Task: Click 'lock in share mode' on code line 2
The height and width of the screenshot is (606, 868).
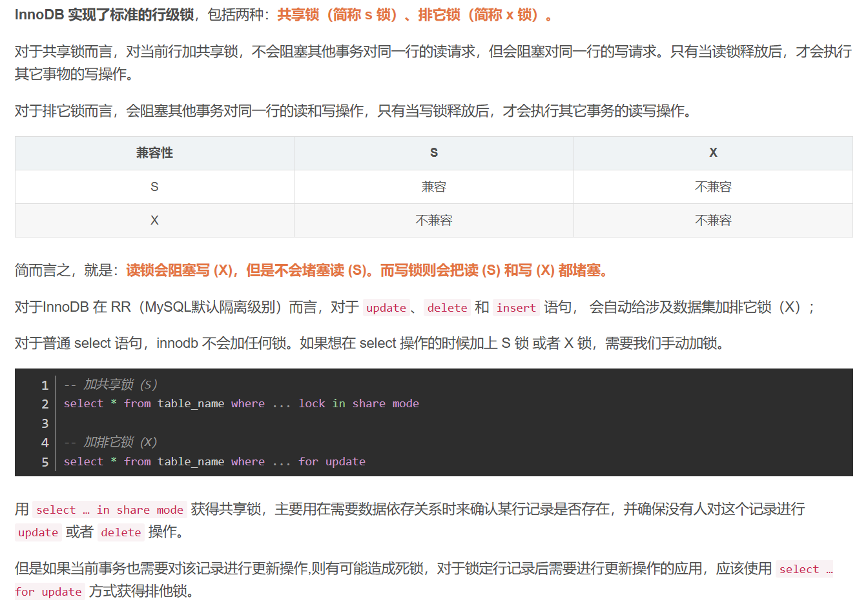Action: 358,403
